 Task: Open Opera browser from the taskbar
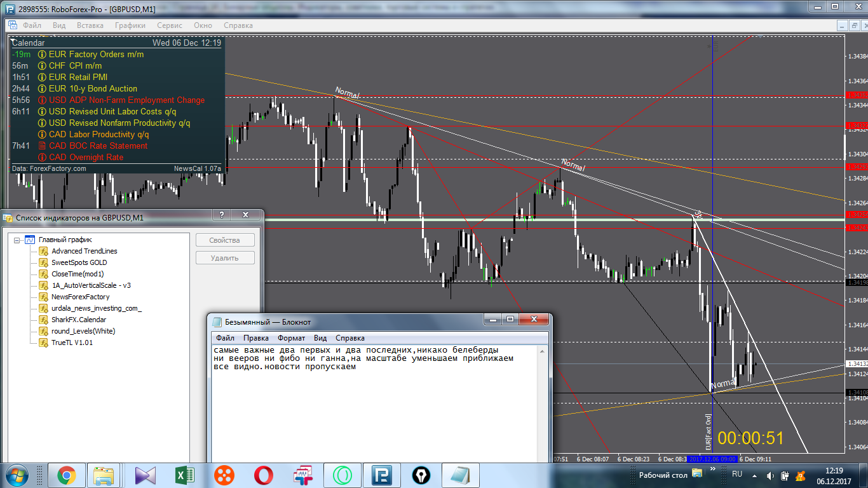tap(264, 475)
